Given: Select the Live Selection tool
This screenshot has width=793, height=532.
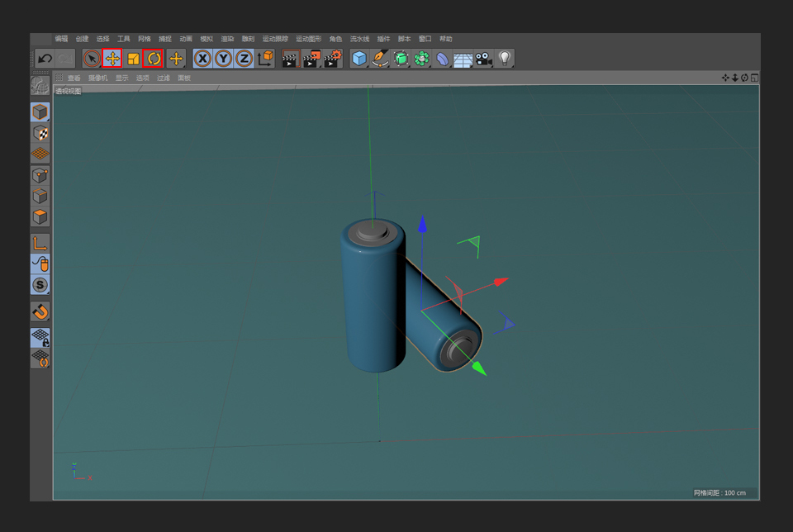Looking at the screenshot, I should tap(91, 58).
